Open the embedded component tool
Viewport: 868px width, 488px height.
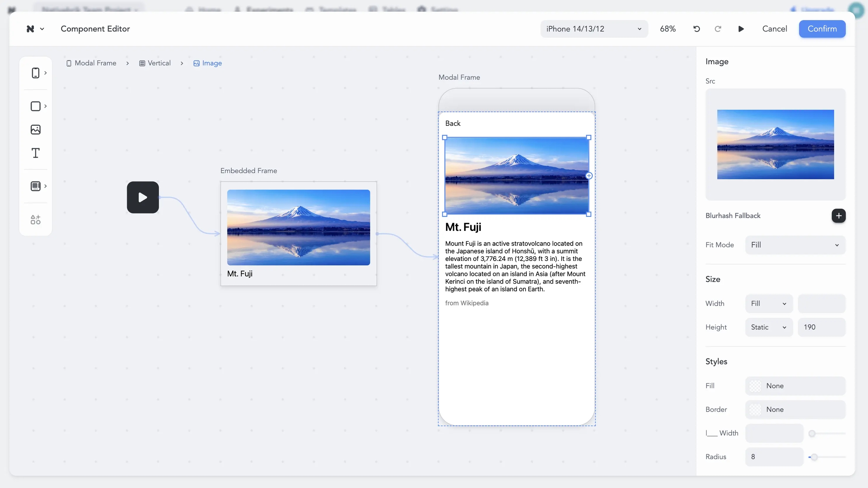pos(35,186)
